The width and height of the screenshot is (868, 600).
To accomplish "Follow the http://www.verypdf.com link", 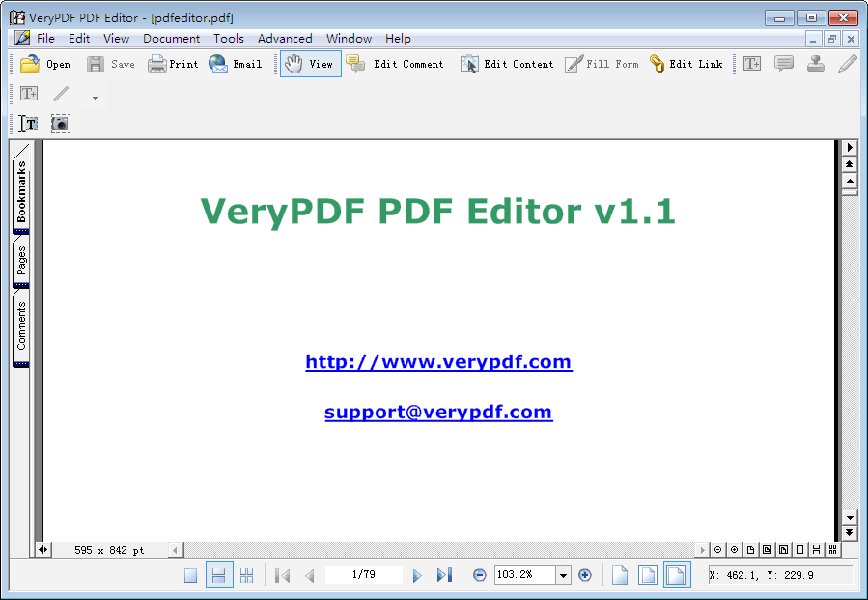I will pos(438,361).
